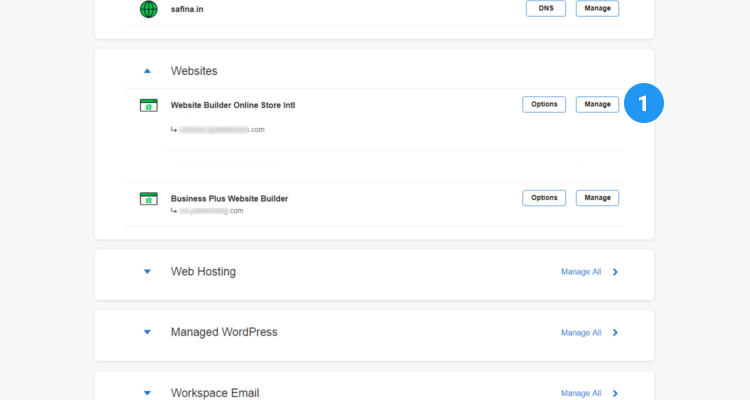Image resolution: width=750 pixels, height=400 pixels.
Task: Expand the Web Hosting section arrow
Action: click(x=148, y=272)
